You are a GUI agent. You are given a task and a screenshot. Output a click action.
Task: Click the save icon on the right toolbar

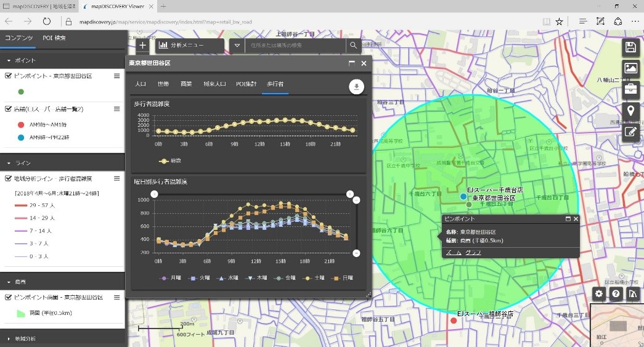630,48
